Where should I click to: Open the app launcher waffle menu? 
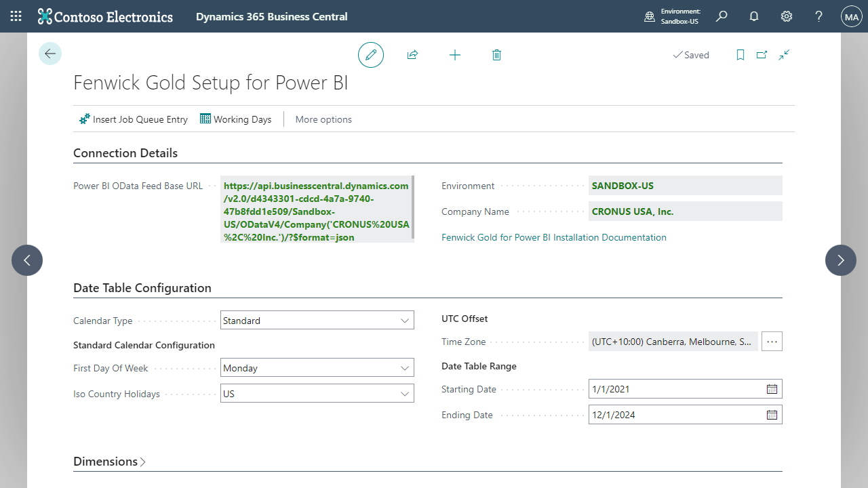tap(16, 16)
